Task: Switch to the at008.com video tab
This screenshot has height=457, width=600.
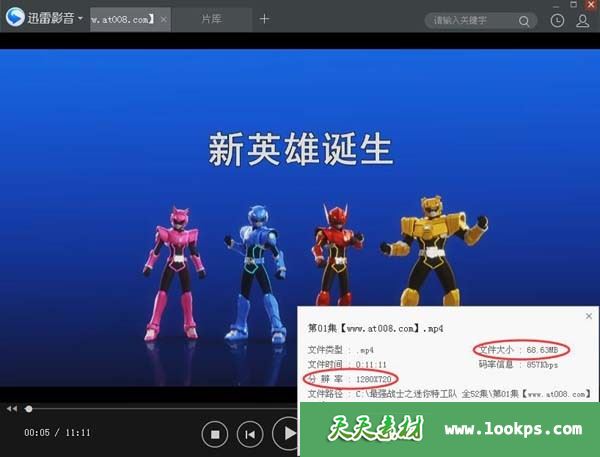Action: pyautogui.click(x=122, y=19)
